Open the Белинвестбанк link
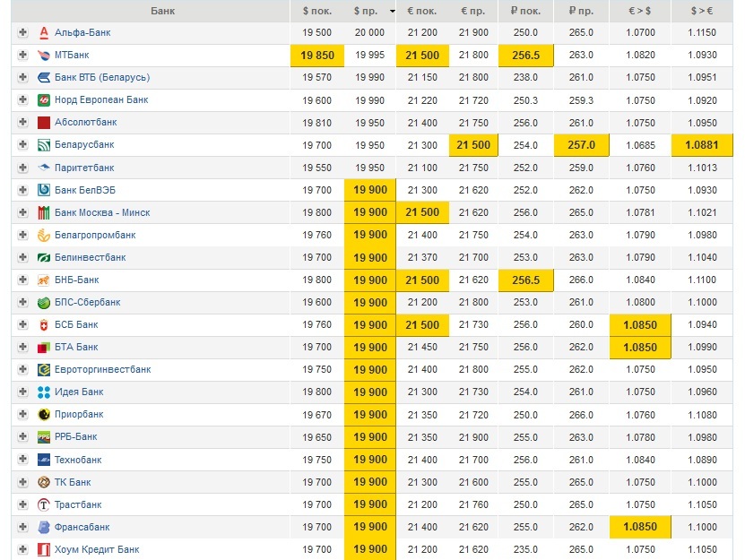This screenshot has height=560, width=745. [x=90, y=257]
